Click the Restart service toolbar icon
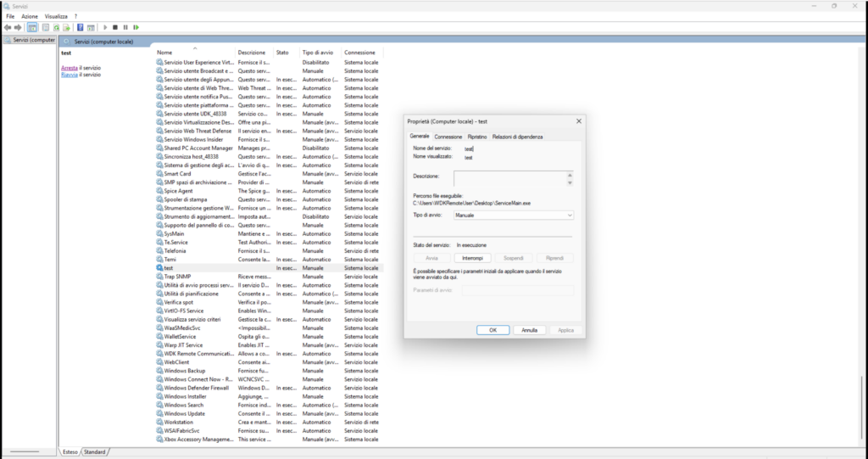This screenshot has width=868, height=459. (136, 27)
